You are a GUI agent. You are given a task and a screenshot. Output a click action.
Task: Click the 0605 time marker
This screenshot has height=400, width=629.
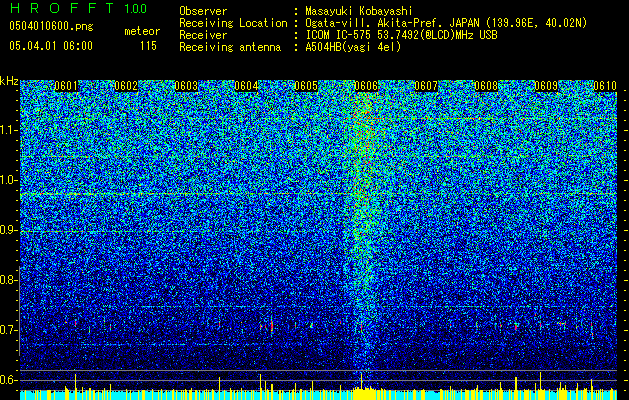click(306, 86)
